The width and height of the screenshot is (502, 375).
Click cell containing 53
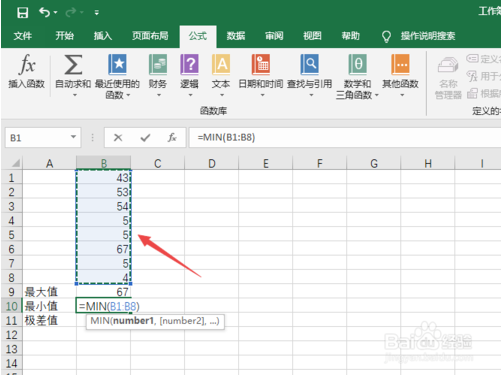[103, 192]
